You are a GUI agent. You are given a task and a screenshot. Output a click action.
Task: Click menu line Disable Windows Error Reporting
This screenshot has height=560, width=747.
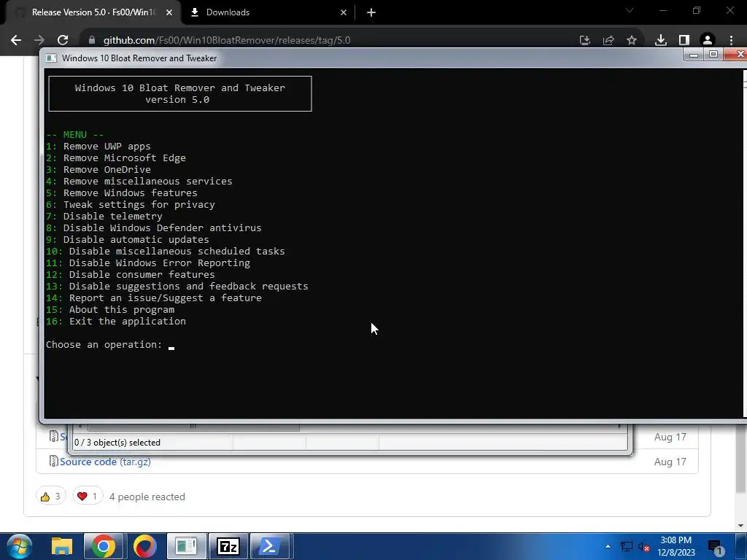147,263
